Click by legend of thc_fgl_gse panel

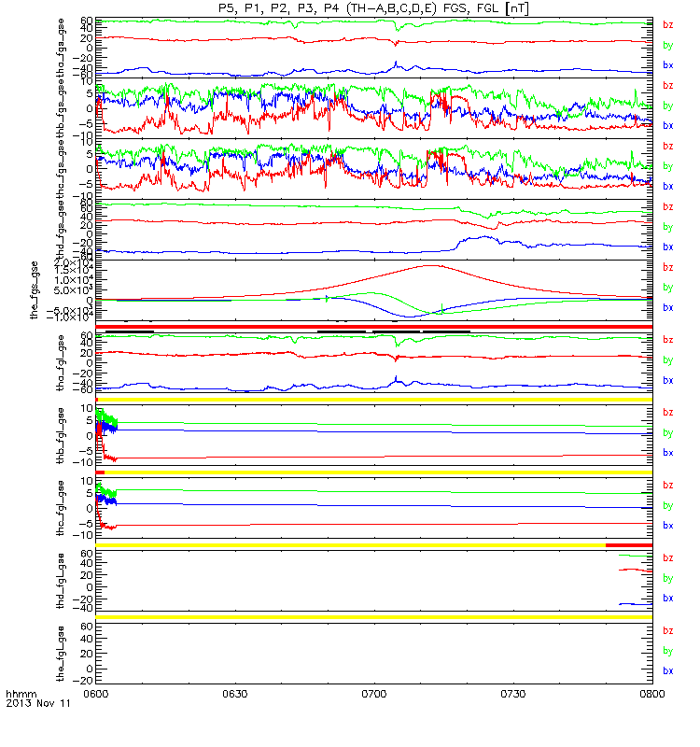coord(667,505)
